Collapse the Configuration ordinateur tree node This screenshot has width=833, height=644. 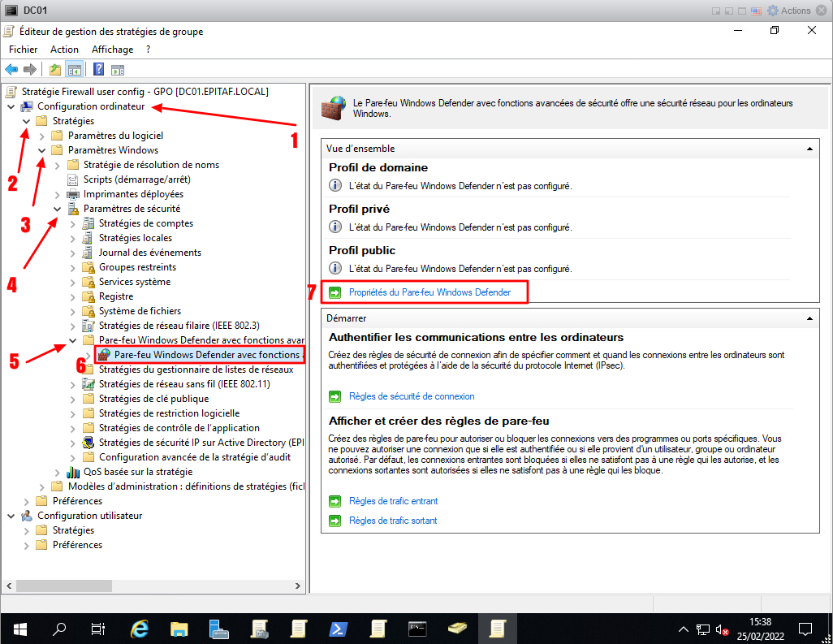(x=11, y=106)
